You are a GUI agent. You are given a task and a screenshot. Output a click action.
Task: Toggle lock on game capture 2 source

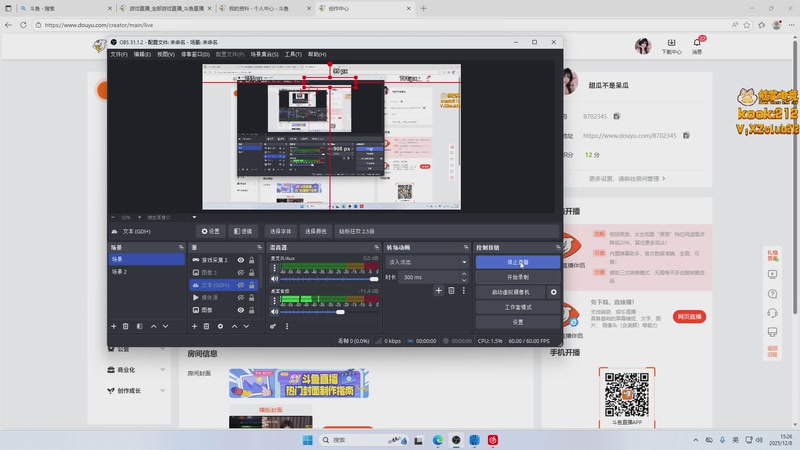[252, 260]
